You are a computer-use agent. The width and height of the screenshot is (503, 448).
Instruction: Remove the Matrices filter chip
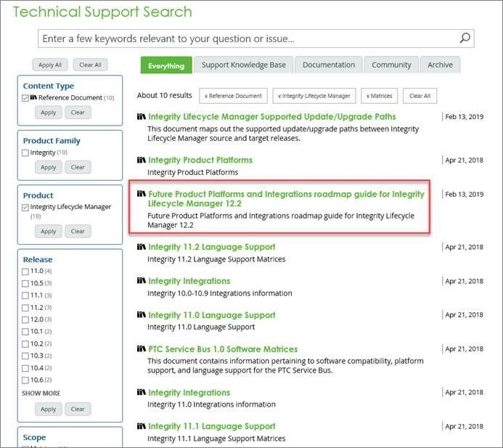[x=377, y=96]
